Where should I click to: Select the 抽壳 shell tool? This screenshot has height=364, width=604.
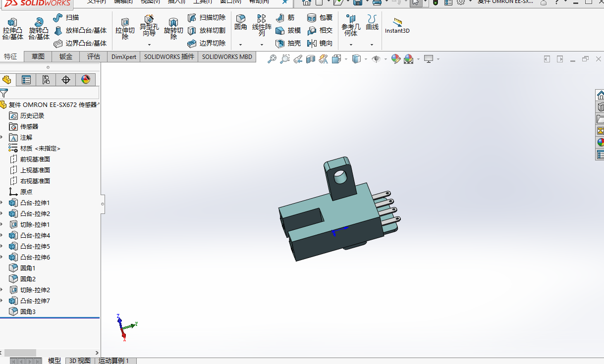288,44
